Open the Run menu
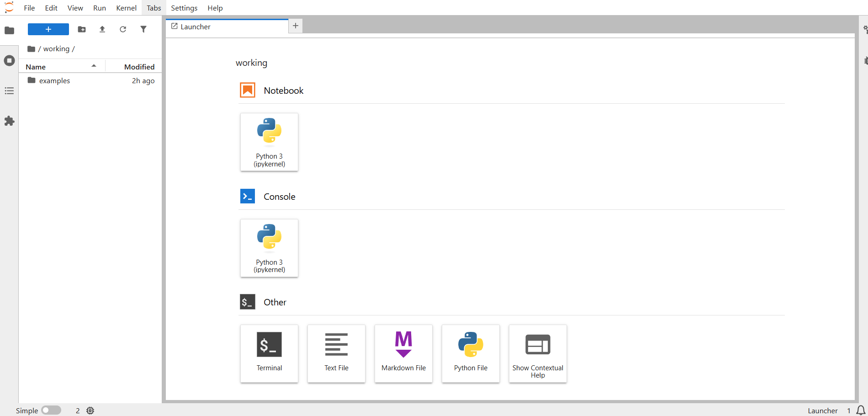 point(100,8)
